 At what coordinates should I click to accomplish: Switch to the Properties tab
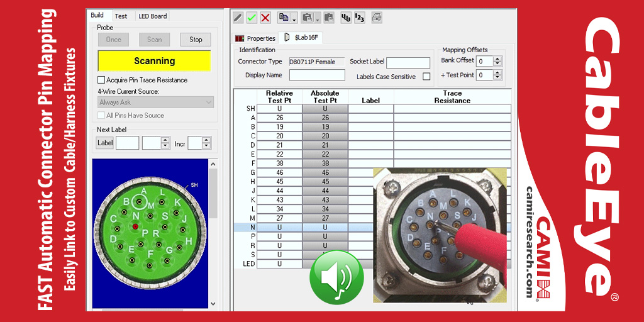[x=255, y=38]
